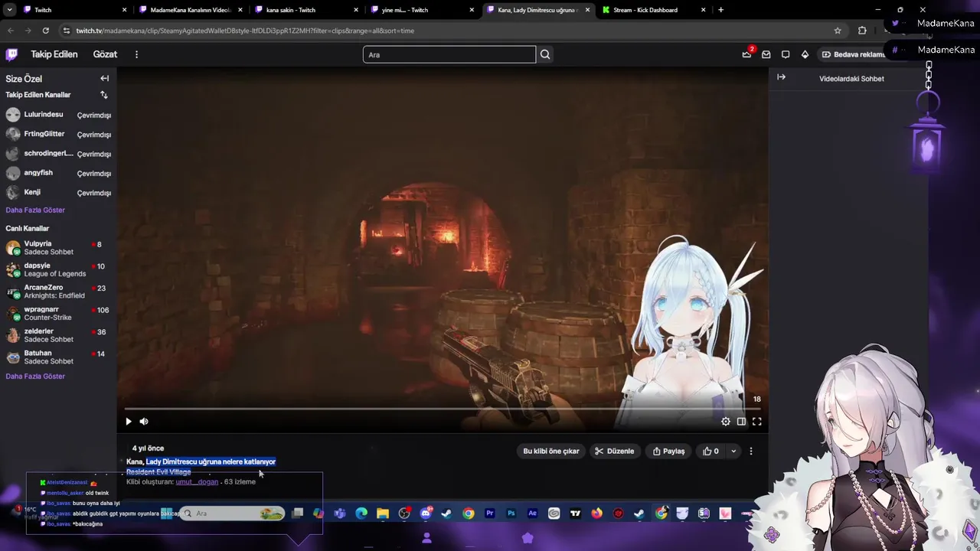Open the whispers chat bubble icon
Image resolution: width=980 pixels, height=551 pixels.
click(786, 54)
